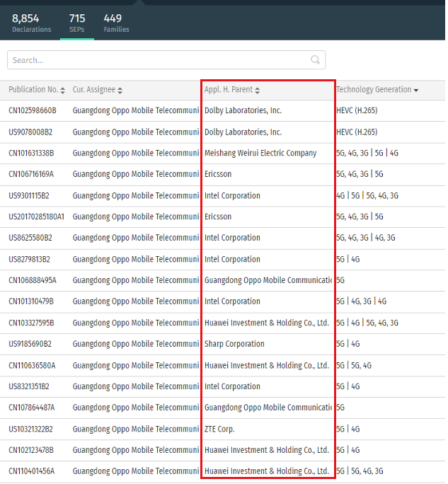Open publication CN110636580A
This screenshot has width=448, height=484.
coord(32,365)
